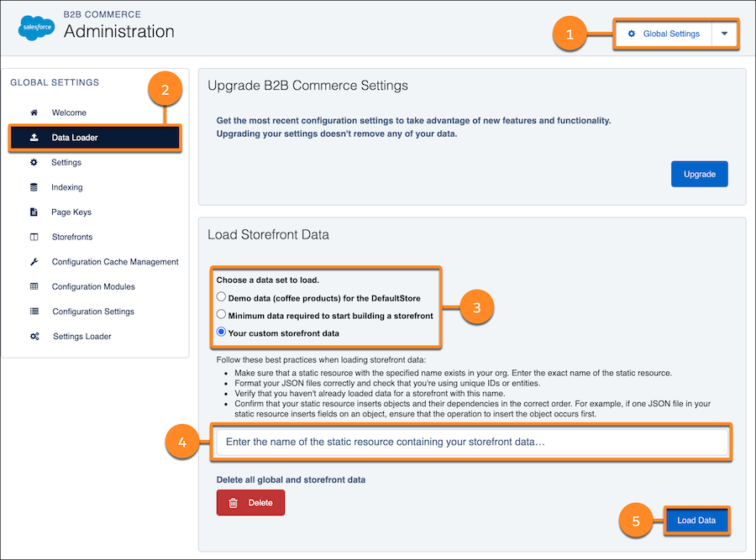The image size is (756, 560).
Task: Click the Load Data button
Action: [x=697, y=521]
